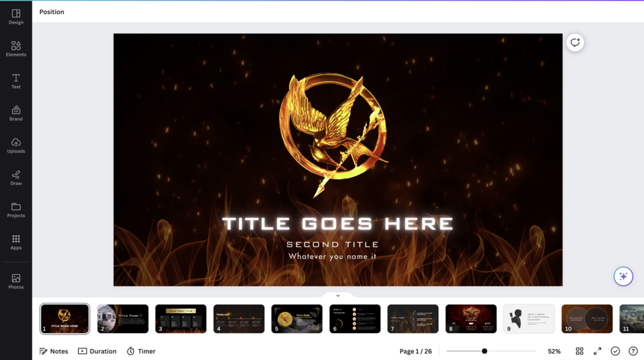Click the 52% zoom level value

click(x=554, y=351)
